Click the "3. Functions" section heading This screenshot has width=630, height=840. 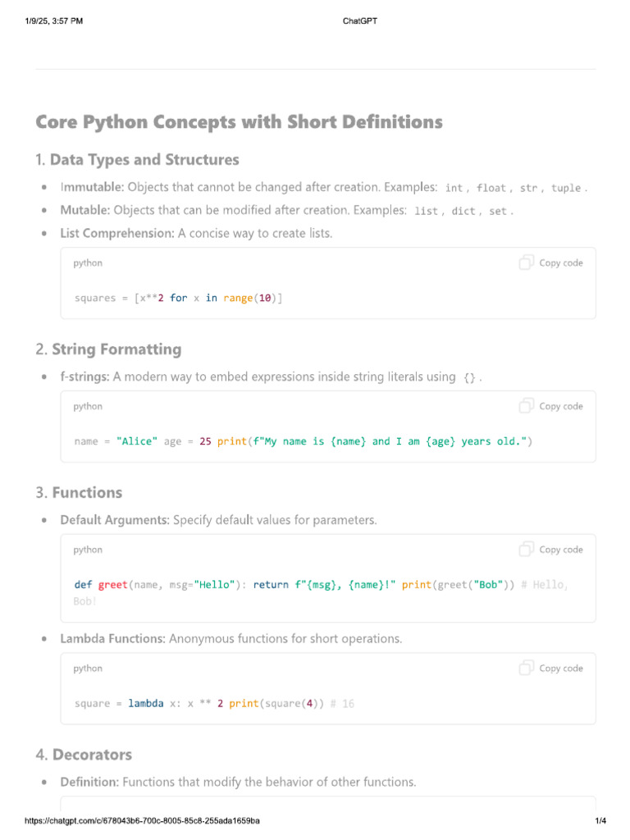pyautogui.click(x=79, y=492)
